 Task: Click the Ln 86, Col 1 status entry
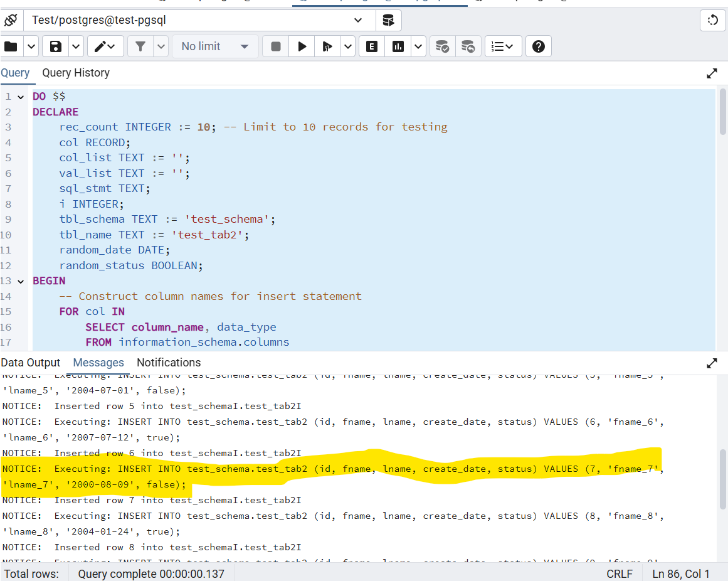pyautogui.click(x=680, y=574)
